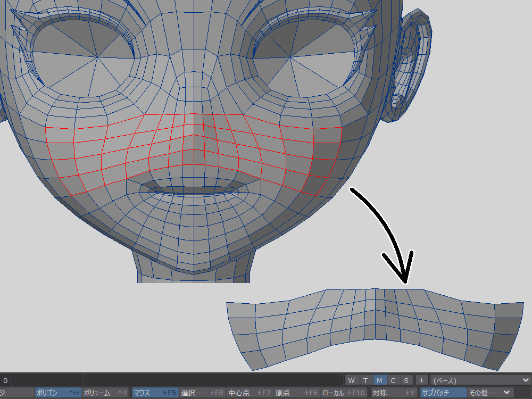Image resolution: width=532 pixels, height=399 pixels.
Task: Click the S mode button
Action: 406,380
